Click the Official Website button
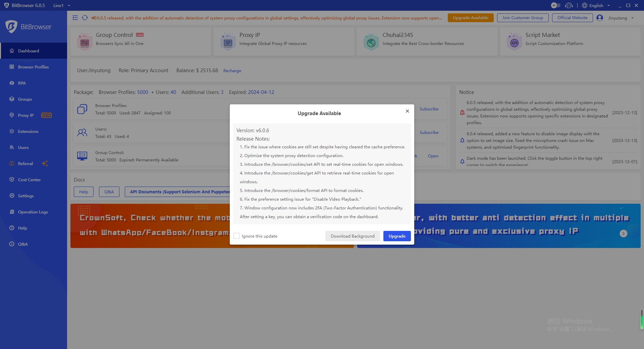Image resolution: width=644 pixels, height=349 pixels. tap(572, 18)
